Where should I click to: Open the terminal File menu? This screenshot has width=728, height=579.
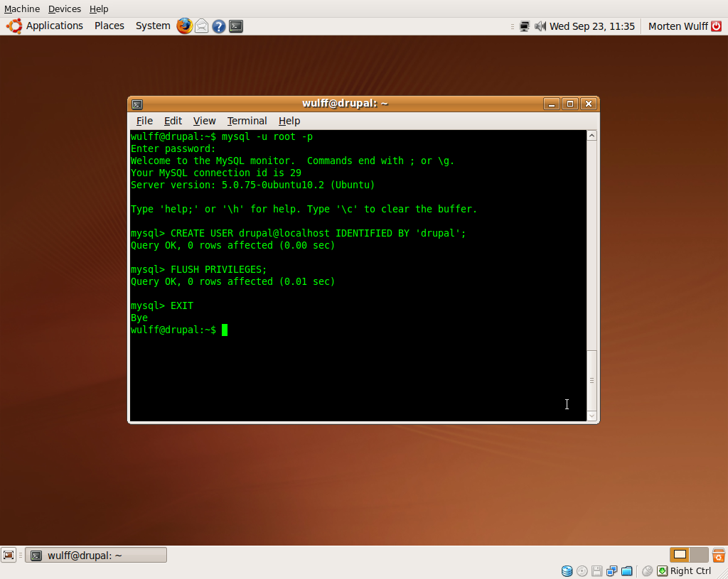144,121
